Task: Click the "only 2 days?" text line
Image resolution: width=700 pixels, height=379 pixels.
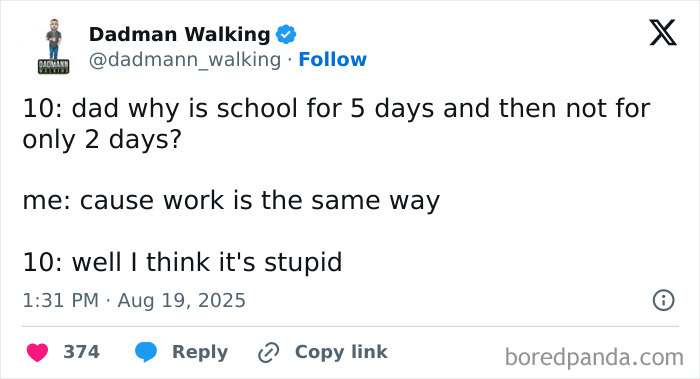Action: (103, 139)
